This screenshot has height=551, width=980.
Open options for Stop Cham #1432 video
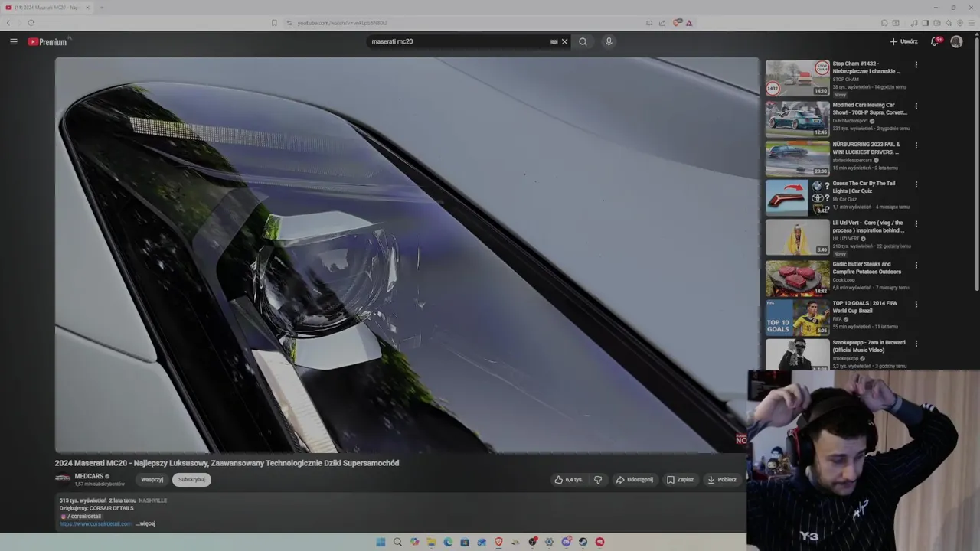pyautogui.click(x=916, y=65)
